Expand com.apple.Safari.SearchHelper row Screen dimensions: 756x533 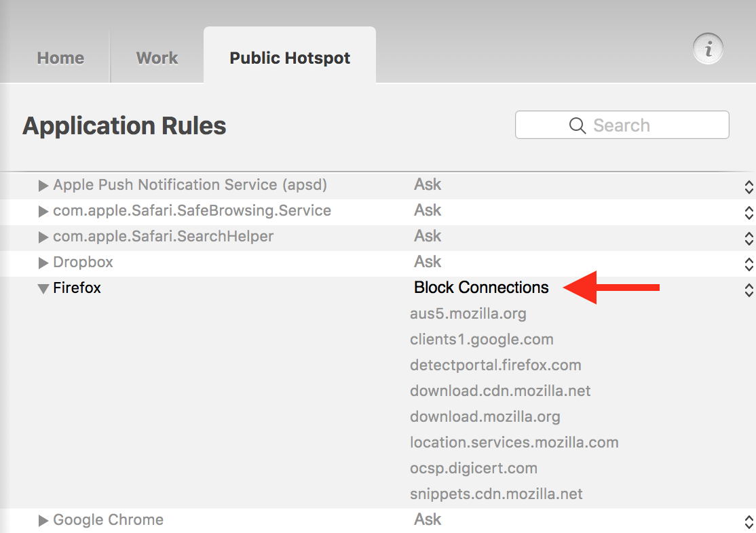point(43,237)
